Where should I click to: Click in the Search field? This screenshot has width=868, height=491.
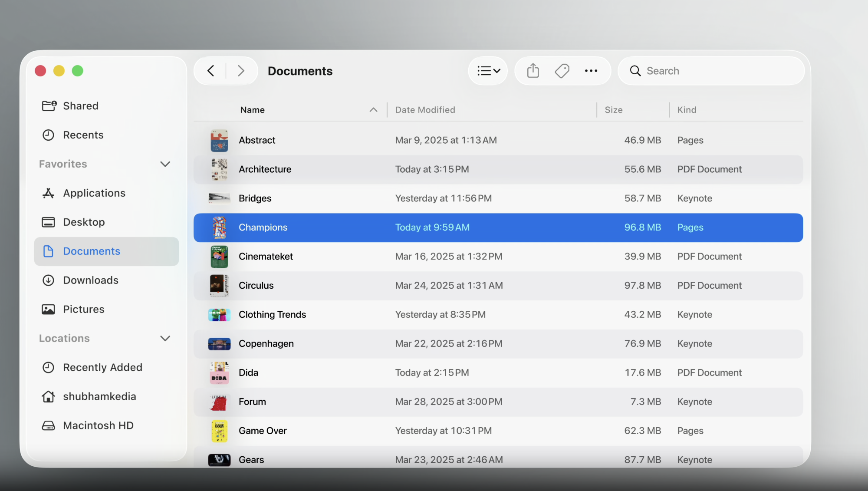(x=716, y=71)
